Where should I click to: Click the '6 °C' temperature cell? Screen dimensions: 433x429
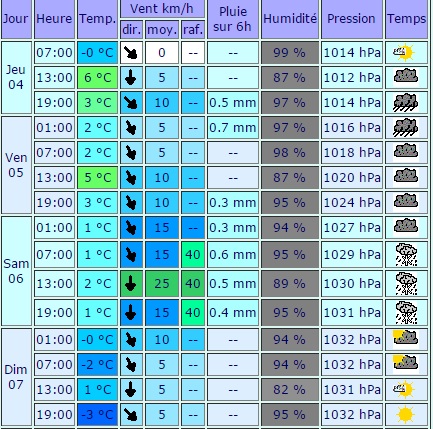point(97,78)
